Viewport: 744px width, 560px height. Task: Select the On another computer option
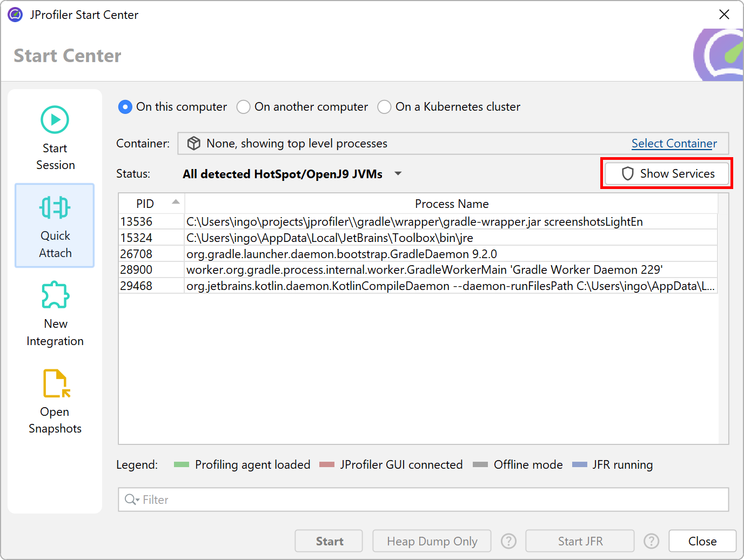244,107
